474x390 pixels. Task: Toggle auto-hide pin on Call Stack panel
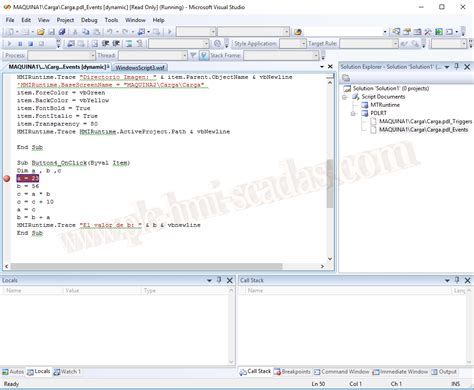click(x=457, y=280)
